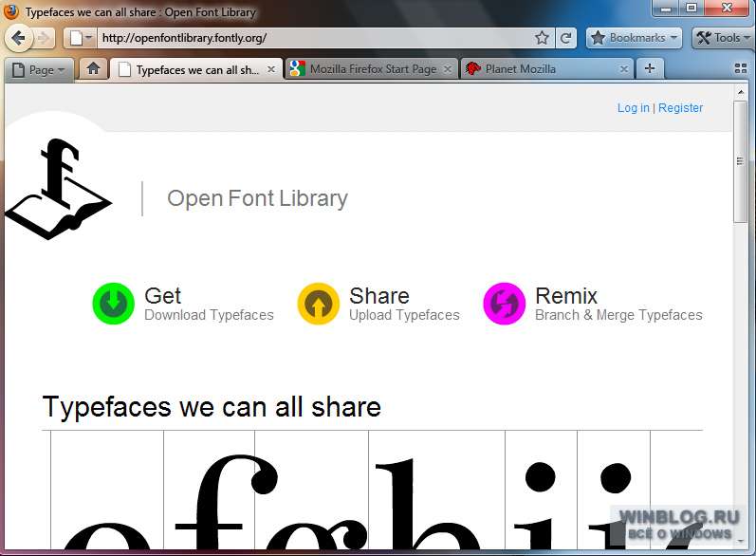Click the Firefox icon in title bar
Image resolution: width=756 pixels, height=556 pixels.
coord(10,10)
